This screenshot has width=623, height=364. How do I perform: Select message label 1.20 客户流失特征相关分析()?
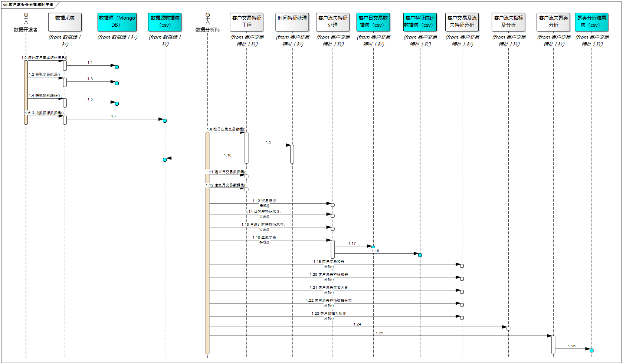point(329,277)
